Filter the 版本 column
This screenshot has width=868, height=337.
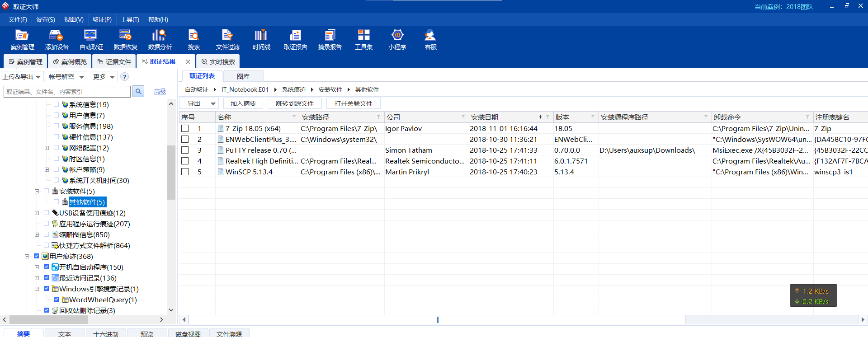coord(593,117)
